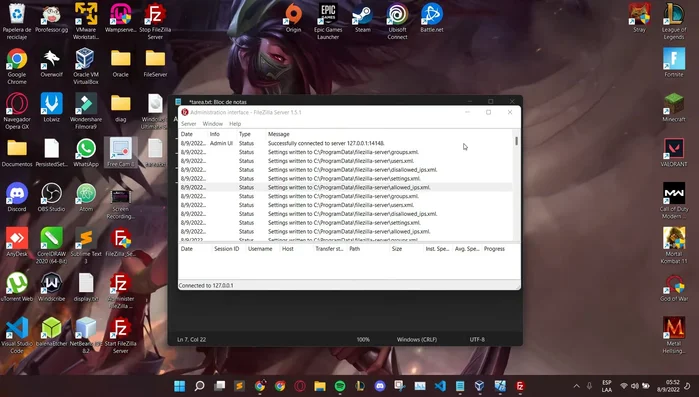The image size is (699, 397).
Task: Click the Path column header
Action: coord(354,249)
